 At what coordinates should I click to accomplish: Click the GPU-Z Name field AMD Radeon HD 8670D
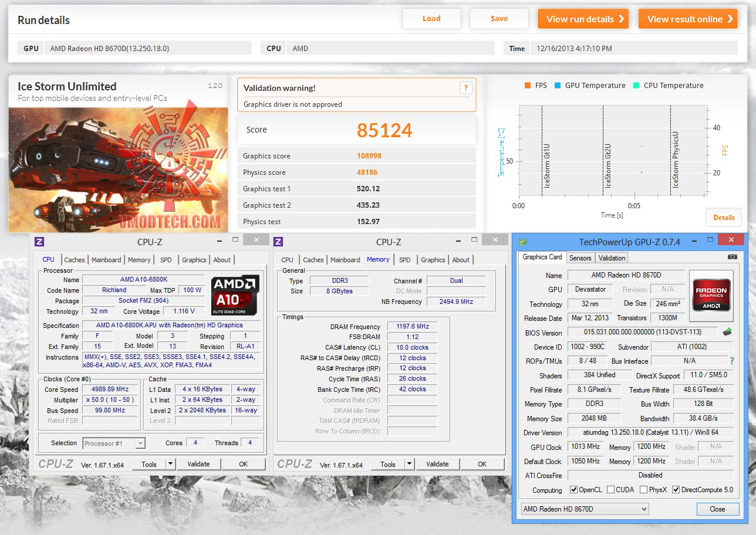tap(626, 275)
